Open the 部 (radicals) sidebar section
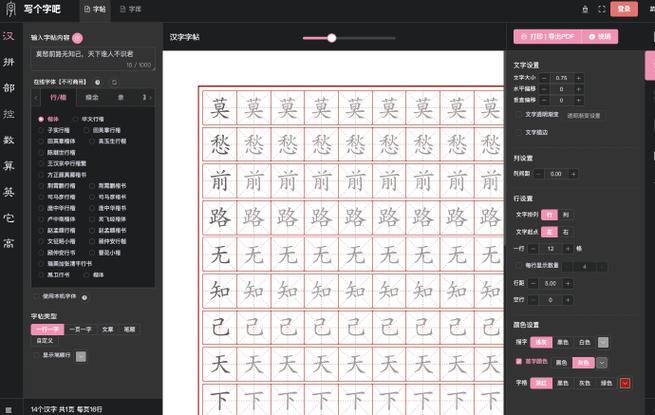This screenshot has width=655, height=415. tap(8, 88)
